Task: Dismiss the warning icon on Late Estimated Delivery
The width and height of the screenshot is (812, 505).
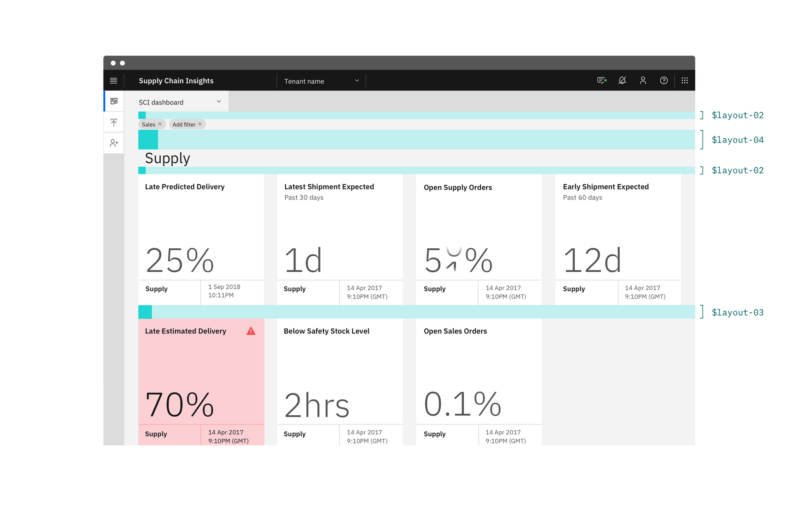Action: coord(251,331)
